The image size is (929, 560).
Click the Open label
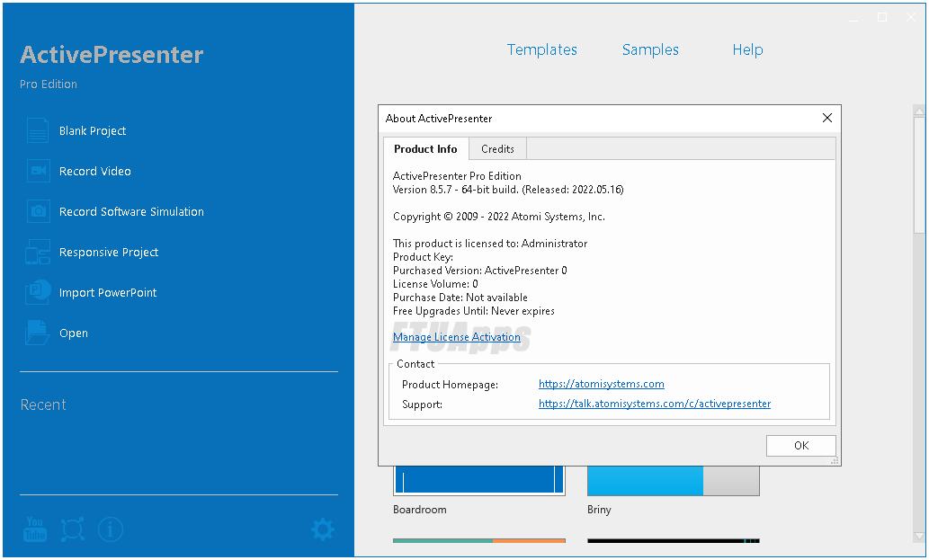(74, 333)
